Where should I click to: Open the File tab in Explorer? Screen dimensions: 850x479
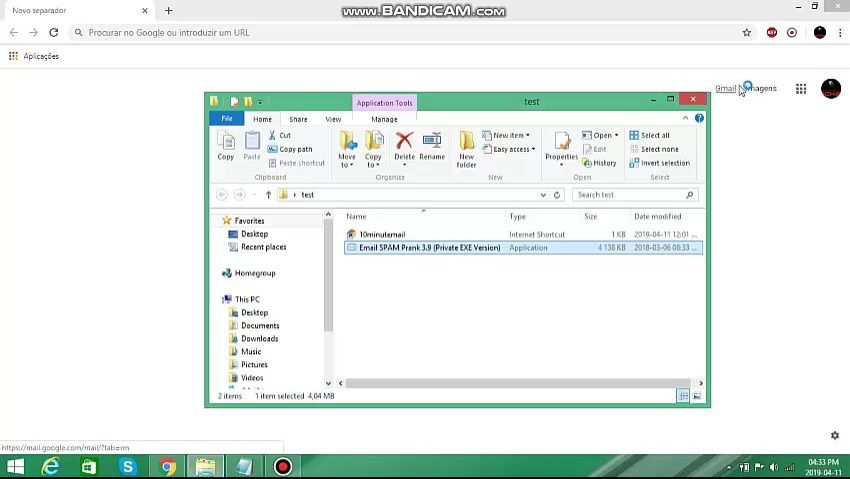click(x=227, y=119)
